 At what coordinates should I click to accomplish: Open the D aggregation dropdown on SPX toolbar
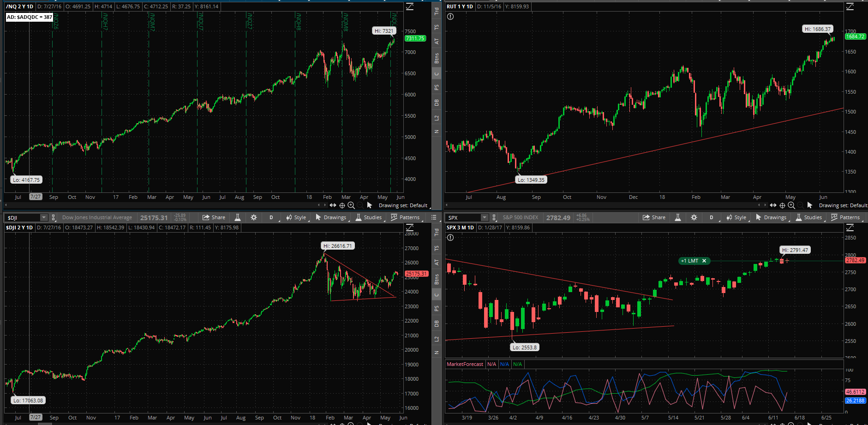712,217
